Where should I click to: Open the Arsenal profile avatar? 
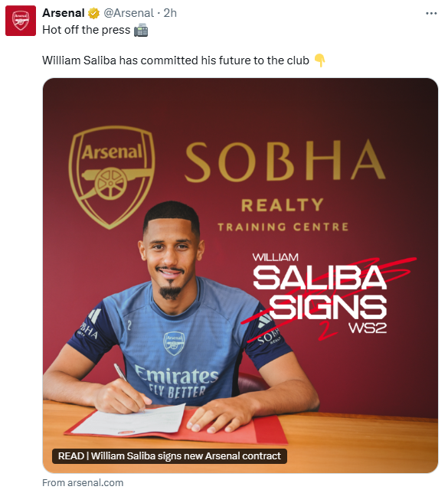coord(21,21)
